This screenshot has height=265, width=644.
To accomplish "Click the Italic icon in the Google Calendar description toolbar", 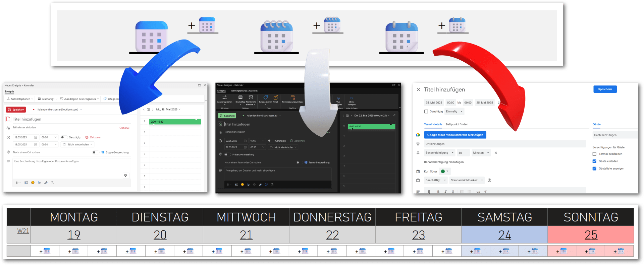I will click(x=445, y=192).
